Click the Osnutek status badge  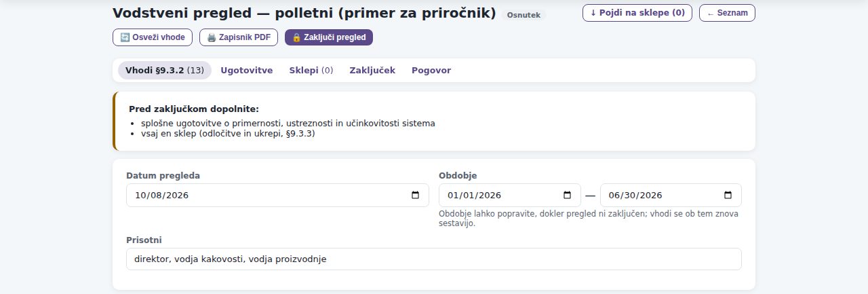tap(524, 15)
